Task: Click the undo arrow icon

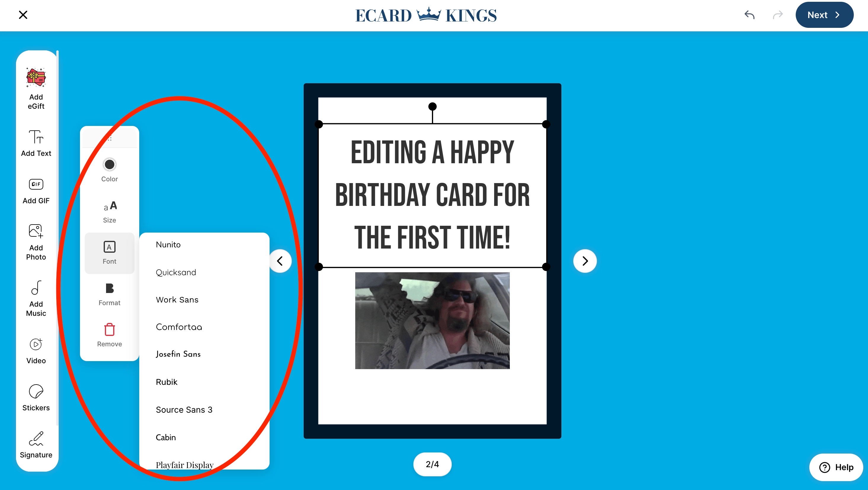Action: [750, 15]
